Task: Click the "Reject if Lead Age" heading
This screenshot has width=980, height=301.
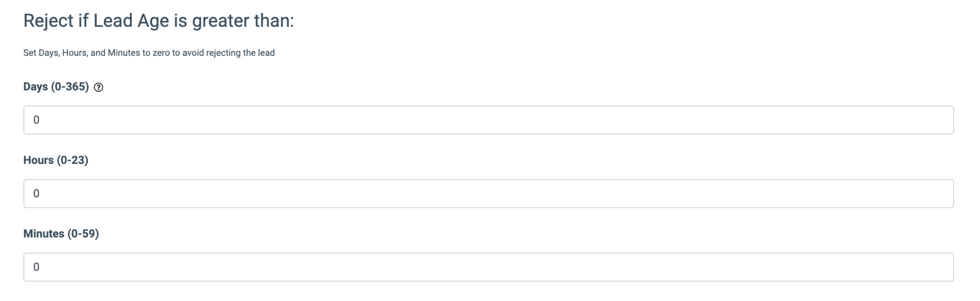Action: 158,21
